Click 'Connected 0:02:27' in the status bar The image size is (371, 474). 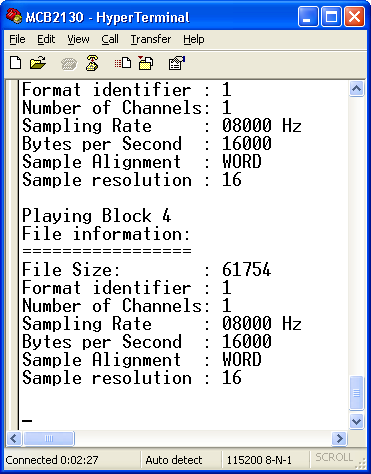tap(52, 460)
